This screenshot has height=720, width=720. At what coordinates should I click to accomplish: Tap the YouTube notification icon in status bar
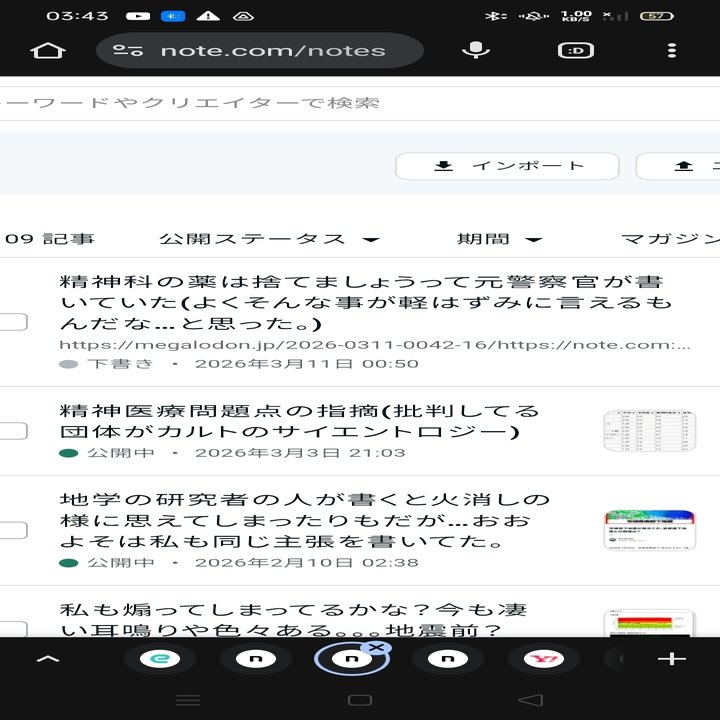tap(138, 16)
